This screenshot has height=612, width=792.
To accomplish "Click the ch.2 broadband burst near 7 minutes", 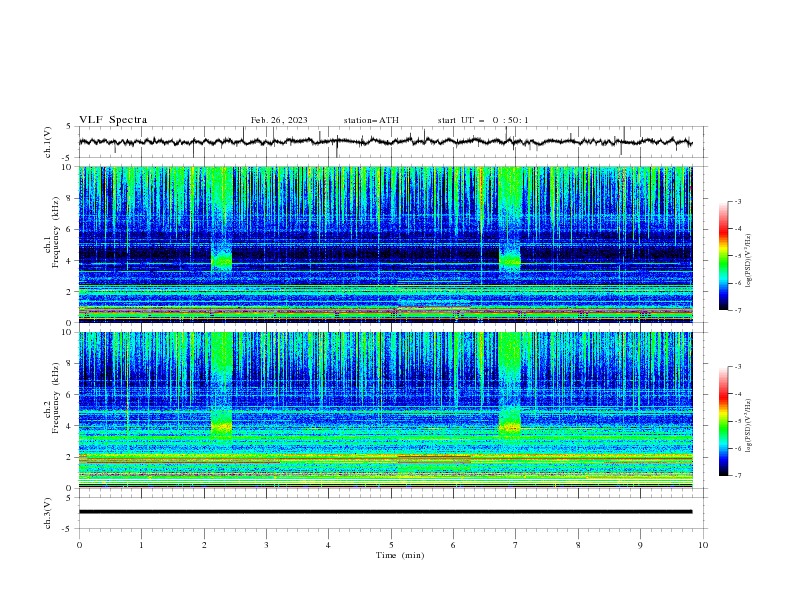I will tap(510, 385).
